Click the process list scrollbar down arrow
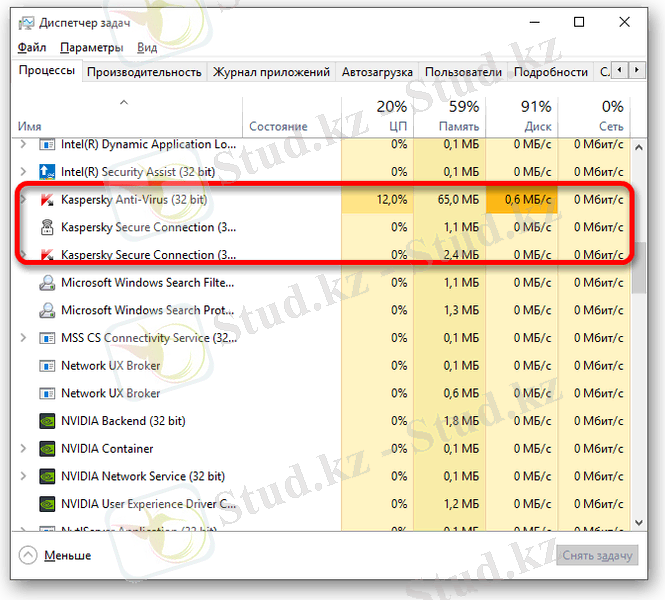 pos(639,523)
